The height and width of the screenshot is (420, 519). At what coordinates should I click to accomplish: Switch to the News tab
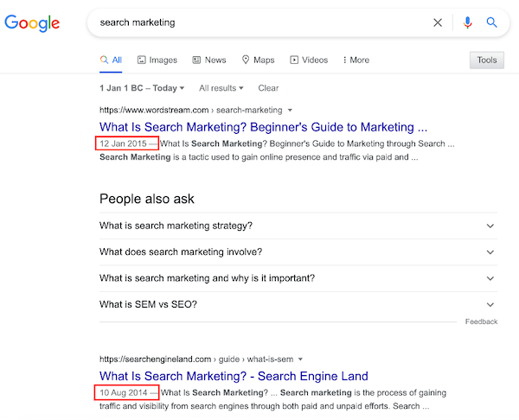point(209,60)
